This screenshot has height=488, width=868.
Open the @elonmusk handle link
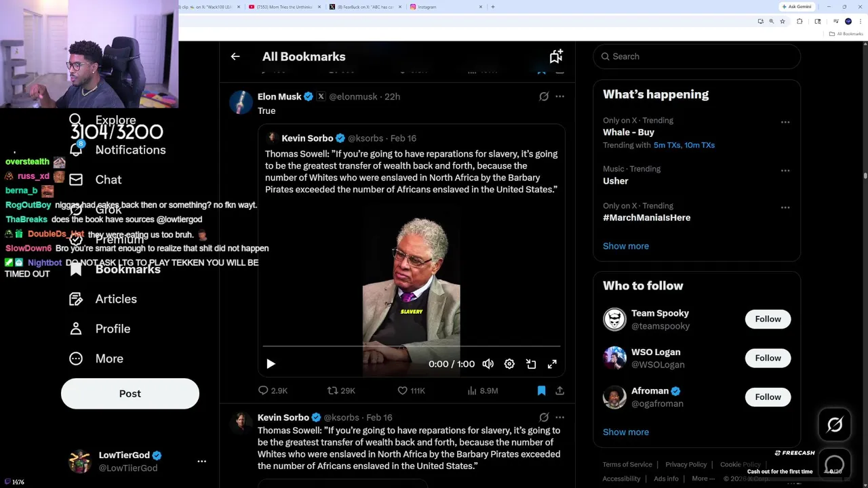point(353,97)
